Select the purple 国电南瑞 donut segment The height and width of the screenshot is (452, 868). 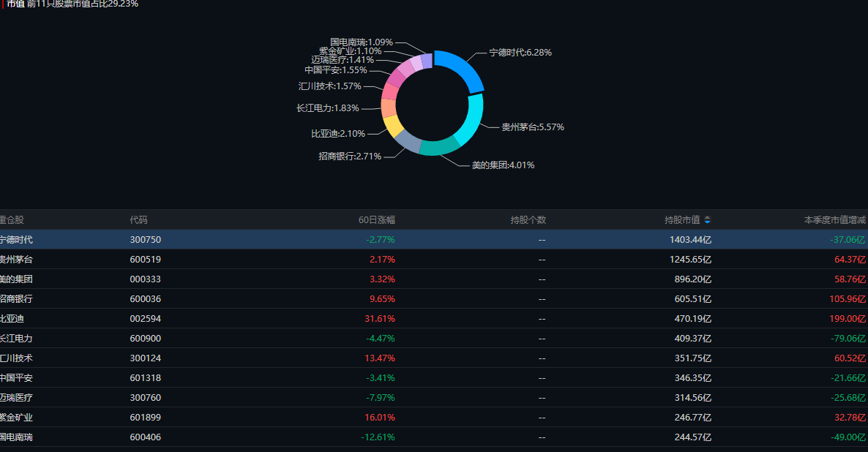(426, 60)
